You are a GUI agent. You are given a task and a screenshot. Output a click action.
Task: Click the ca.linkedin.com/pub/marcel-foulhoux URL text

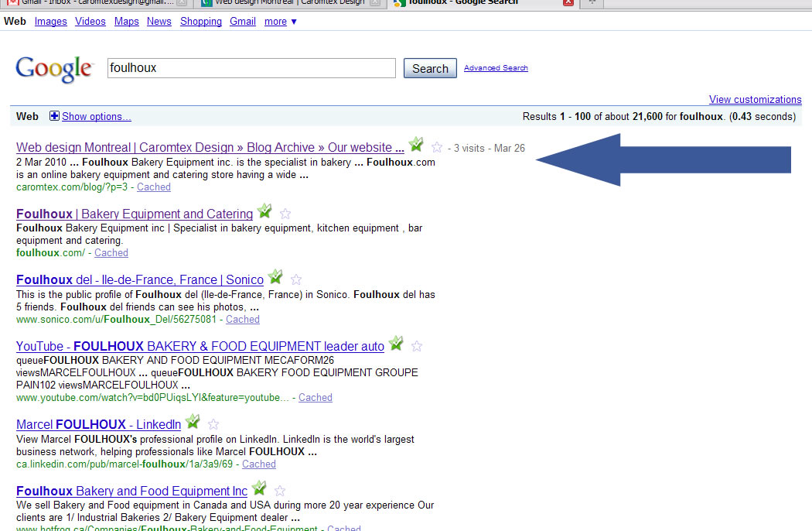(x=125, y=464)
